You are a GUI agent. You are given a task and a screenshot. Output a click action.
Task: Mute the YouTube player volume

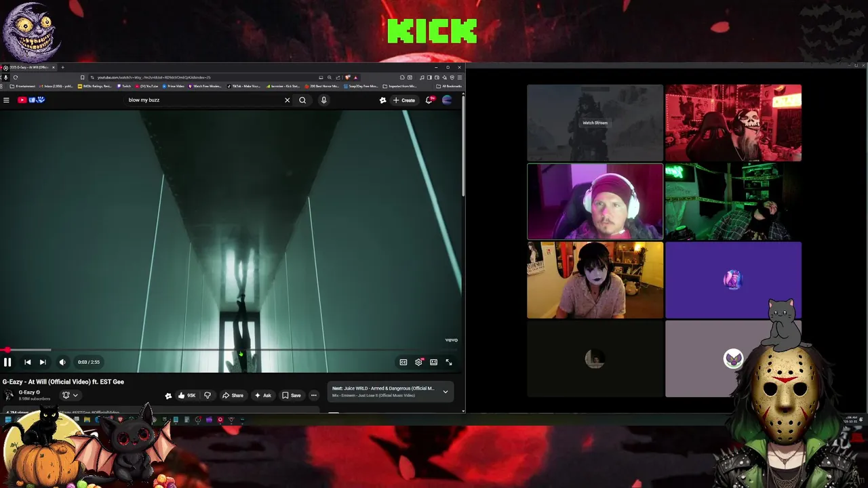[62, 362]
